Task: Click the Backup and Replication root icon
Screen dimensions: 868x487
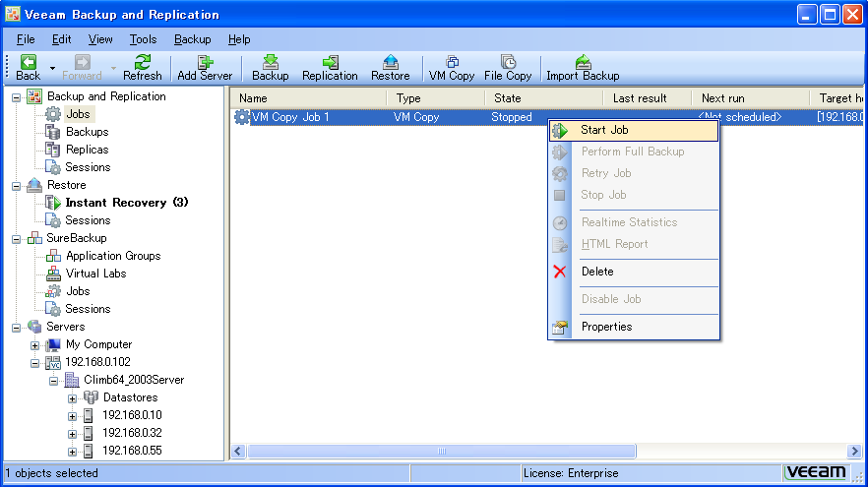Action: pyautogui.click(x=34, y=96)
